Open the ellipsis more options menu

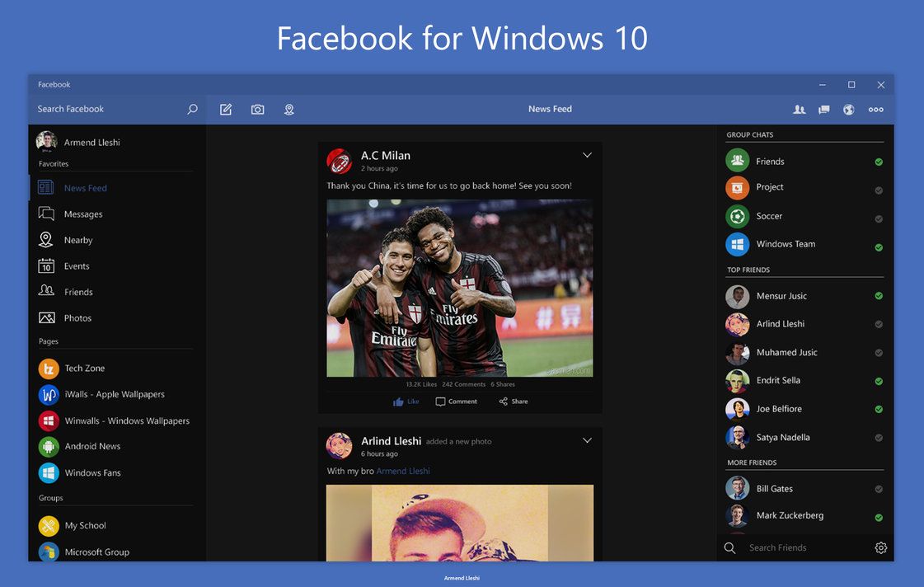point(875,108)
